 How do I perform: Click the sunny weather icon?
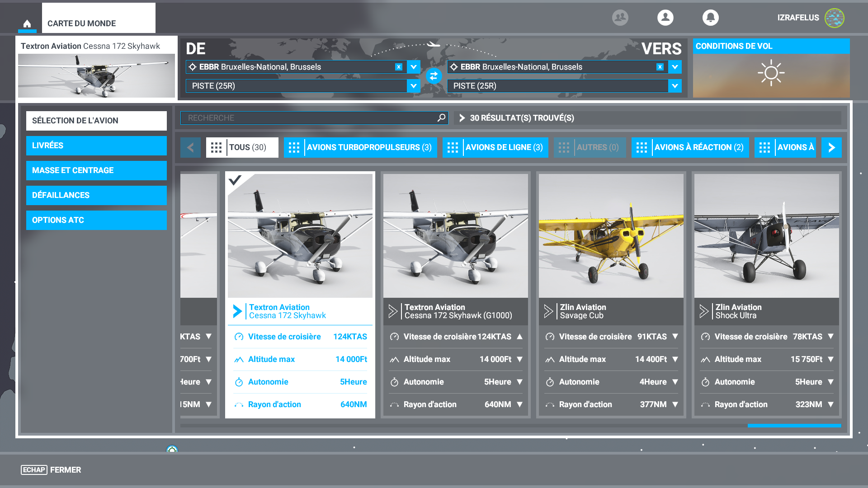click(771, 73)
